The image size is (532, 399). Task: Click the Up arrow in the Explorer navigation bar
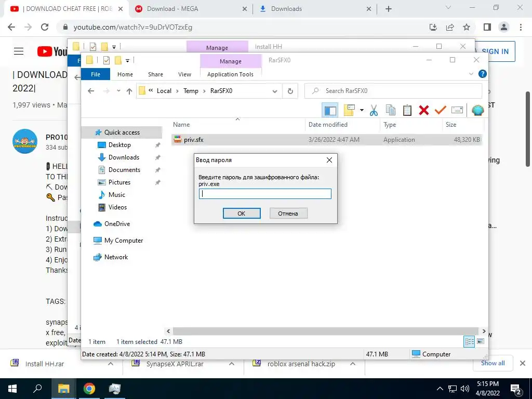pyautogui.click(x=129, y=91)
